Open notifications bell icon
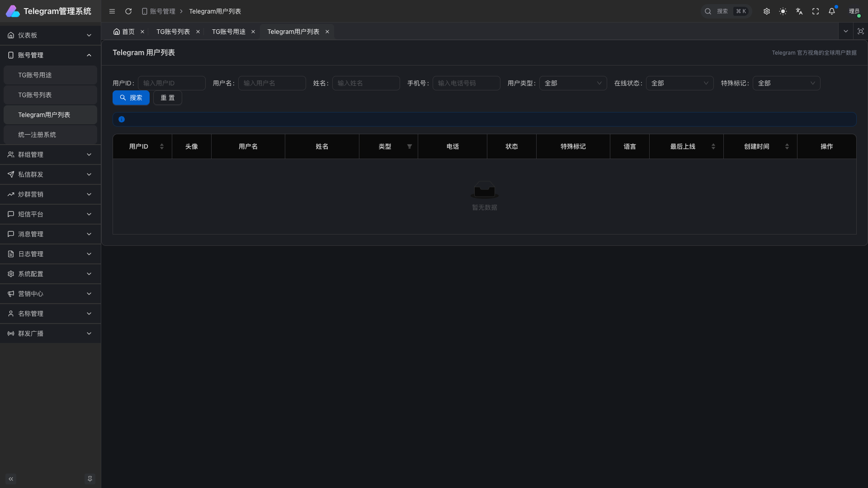Viewport: 868px width, 488px height. coord(832,11)
